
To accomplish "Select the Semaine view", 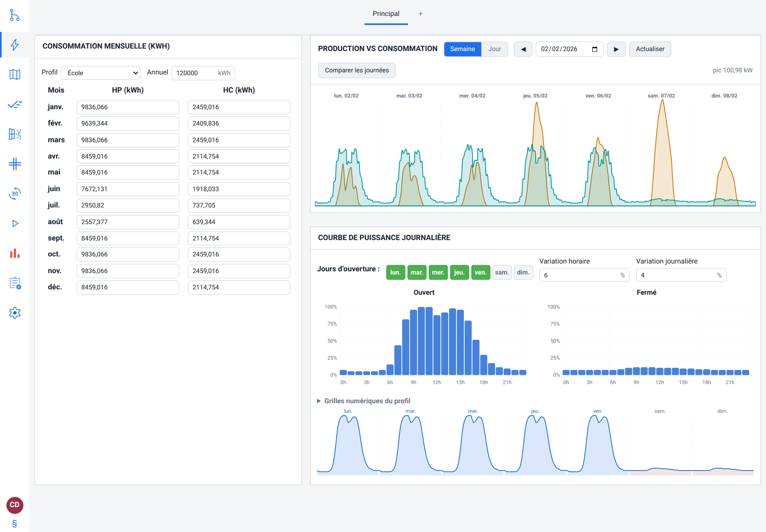I will 462,49.
